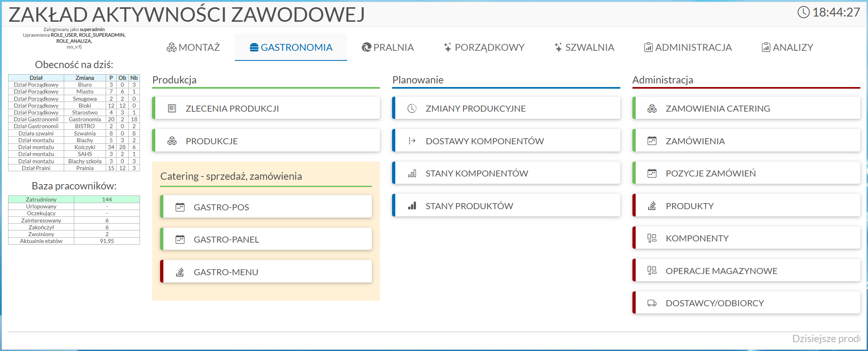Click the cubes icon next to Produkcje
The height and width of the screenshot is (351, 868).
[172, 141]
